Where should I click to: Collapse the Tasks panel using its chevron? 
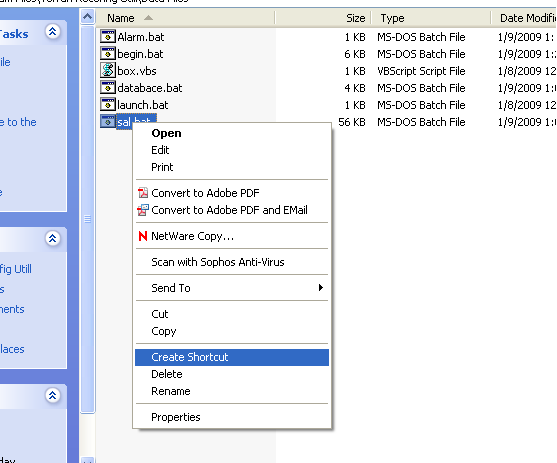(x=53, y=32)
